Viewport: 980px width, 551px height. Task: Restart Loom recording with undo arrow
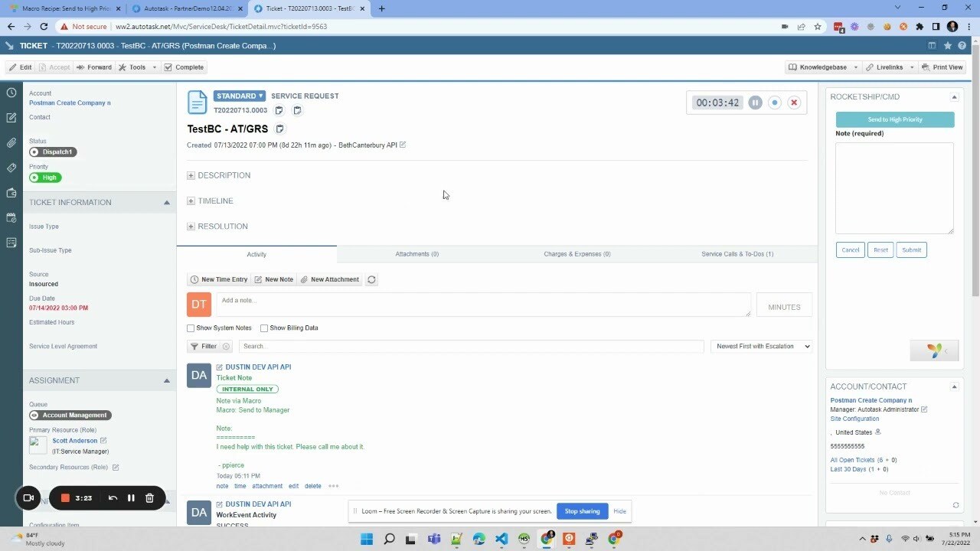[x=113, y=498]
